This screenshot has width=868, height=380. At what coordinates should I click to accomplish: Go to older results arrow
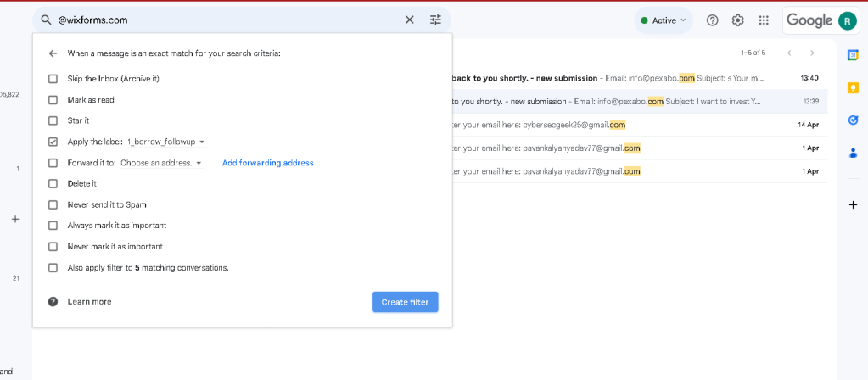pyautogui.click(x=812, y=53)
